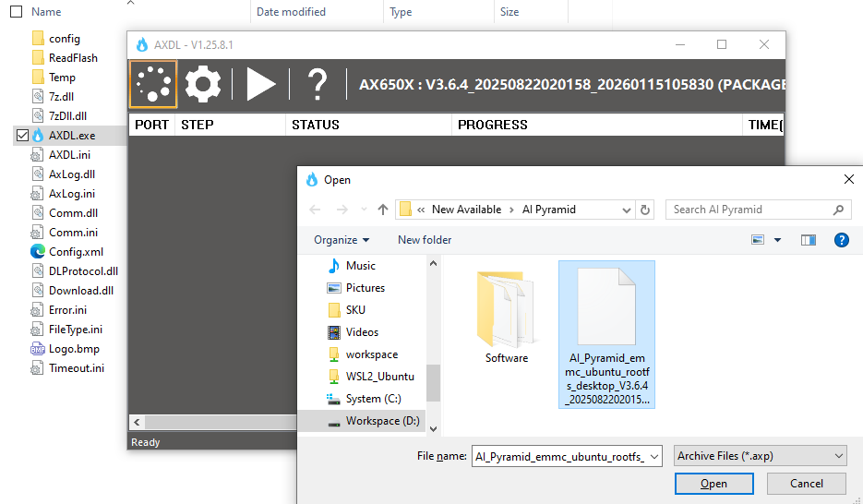The image size is (863, 504).
Task: Open AXDL help via the question mark icon
Action: tap(317, 85)
